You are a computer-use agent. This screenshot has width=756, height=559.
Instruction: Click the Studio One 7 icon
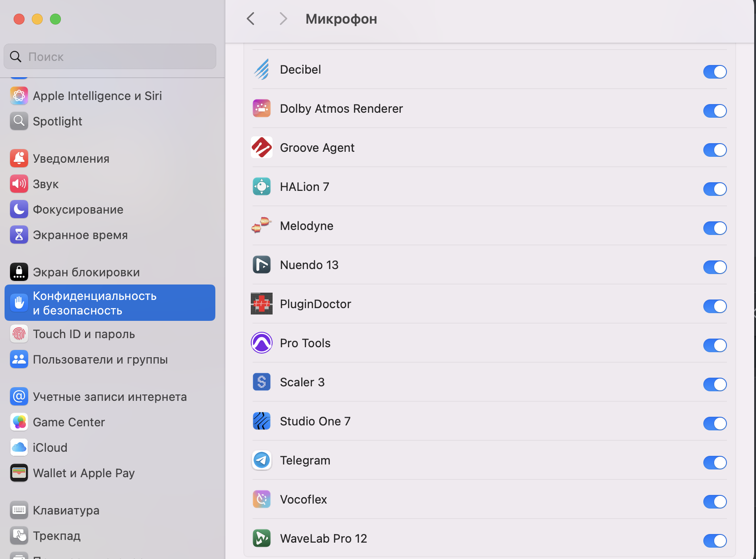pos(262,421)
